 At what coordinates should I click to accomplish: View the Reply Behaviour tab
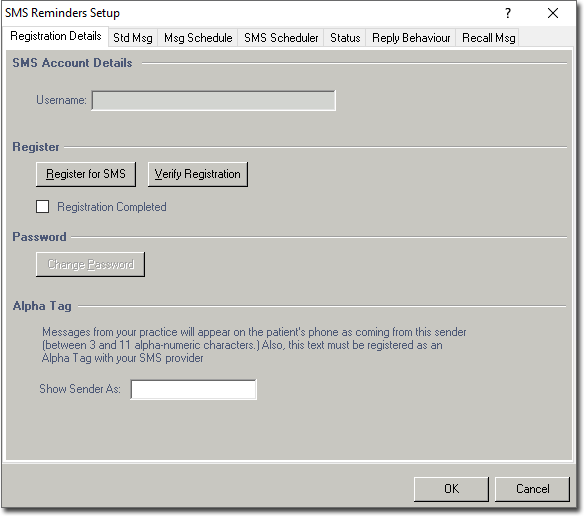(x=411, y=38)
